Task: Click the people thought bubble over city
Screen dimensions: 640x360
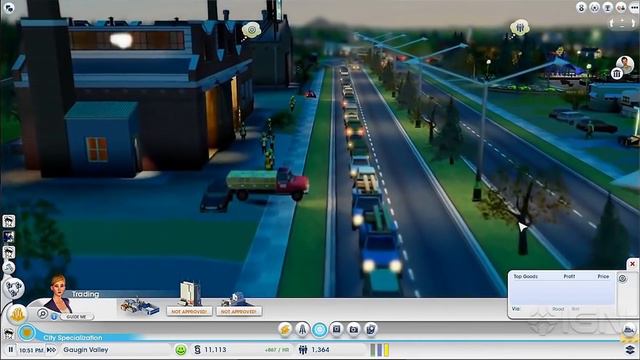Action: (x=520, y=28)
